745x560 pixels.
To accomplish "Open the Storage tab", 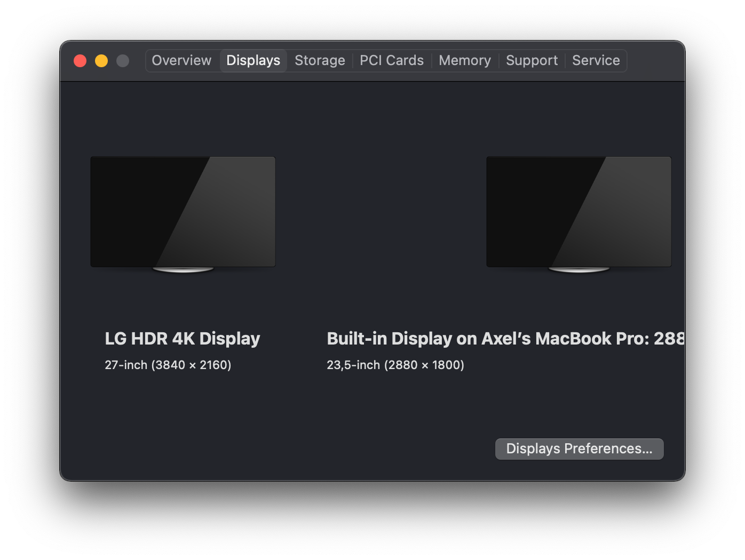I will click(x=320, y=60).
